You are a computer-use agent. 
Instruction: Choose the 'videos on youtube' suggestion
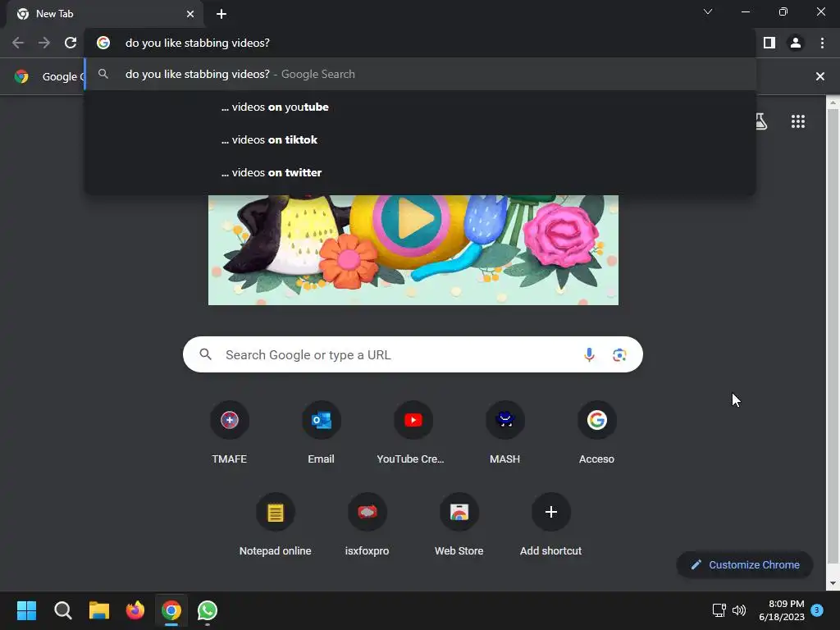420,107
